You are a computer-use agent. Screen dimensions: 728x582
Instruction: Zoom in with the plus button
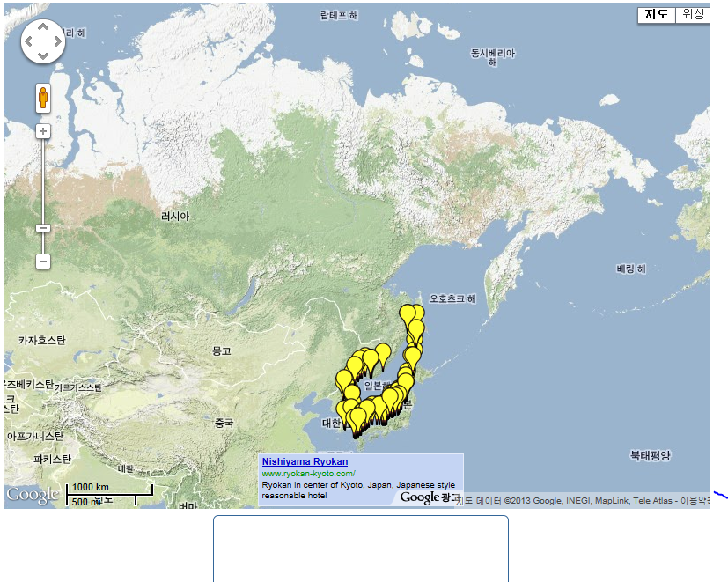click(x=42, y=131)
